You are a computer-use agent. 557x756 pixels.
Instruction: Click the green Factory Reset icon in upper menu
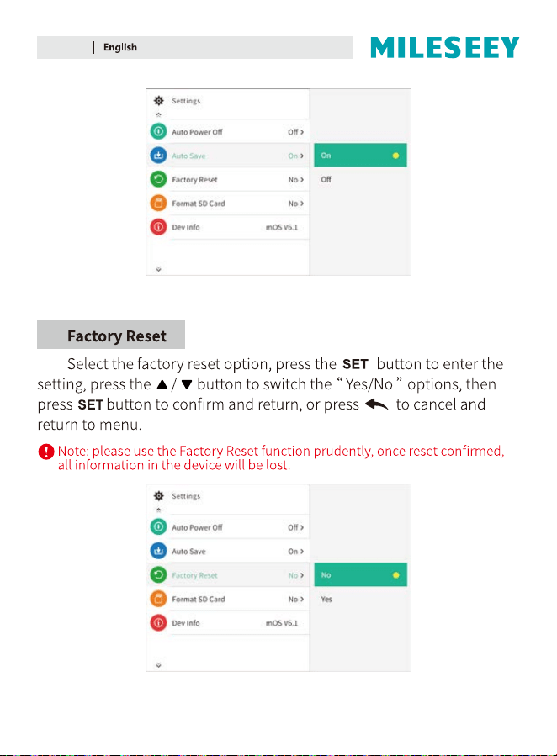pos(158,179)
